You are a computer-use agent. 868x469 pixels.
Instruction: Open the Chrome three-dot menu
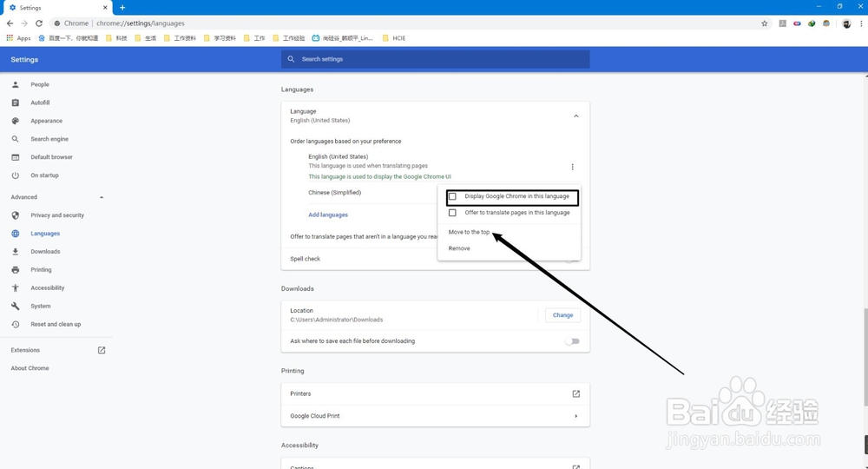[861, 23]
